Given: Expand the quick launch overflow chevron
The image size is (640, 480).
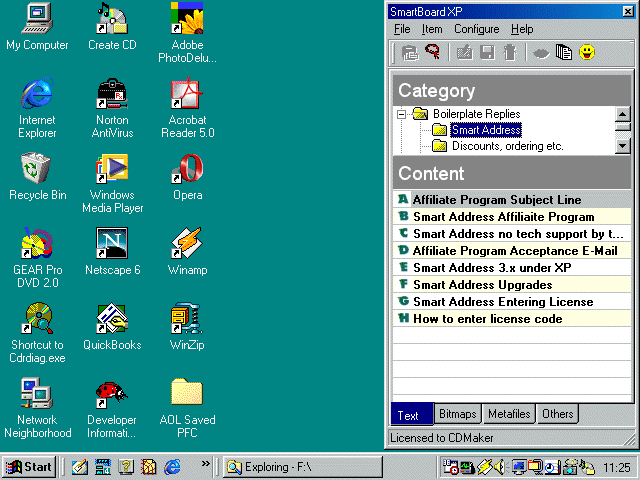Looking at the screenshot, I should pyautogui.click(x=205, y=463).
